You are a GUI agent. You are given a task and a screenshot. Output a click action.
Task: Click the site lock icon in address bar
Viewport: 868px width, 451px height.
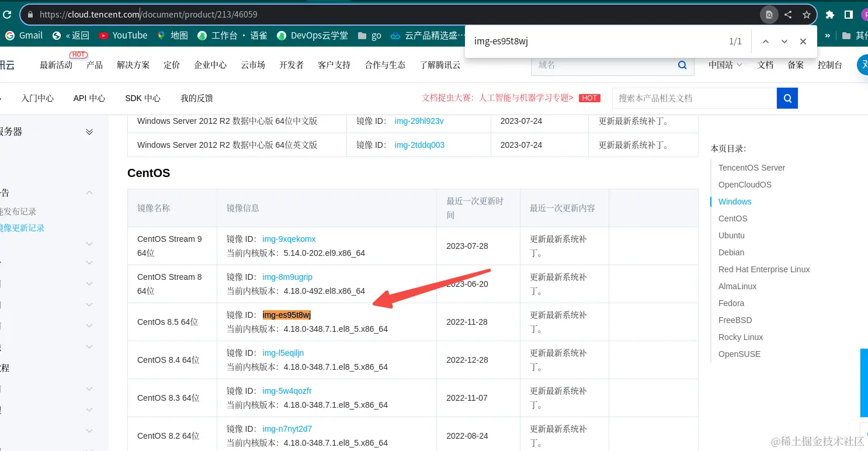coord(30,15)
